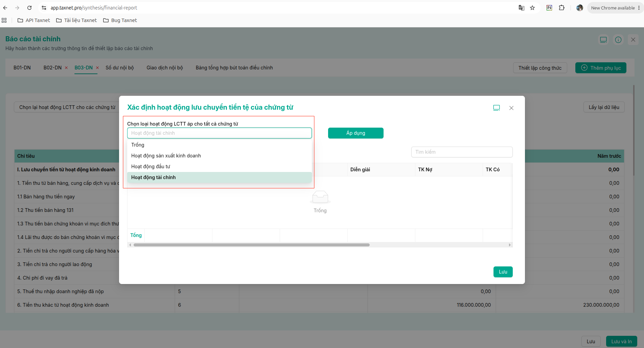Focus the 'Tìm kiếm' search field

462,152
